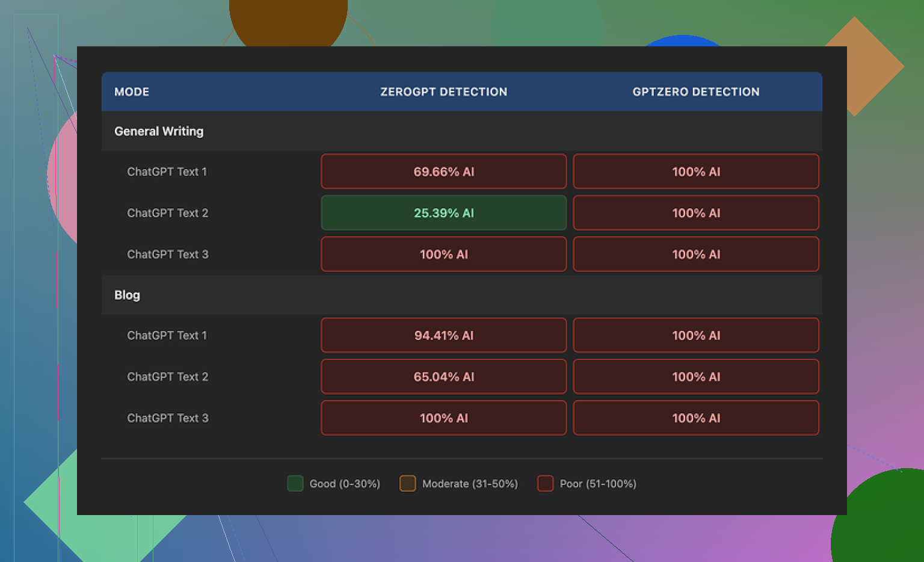Click the 69.66% AI result cell
Viewport: 924px width, 562px height.
point(443,171)
